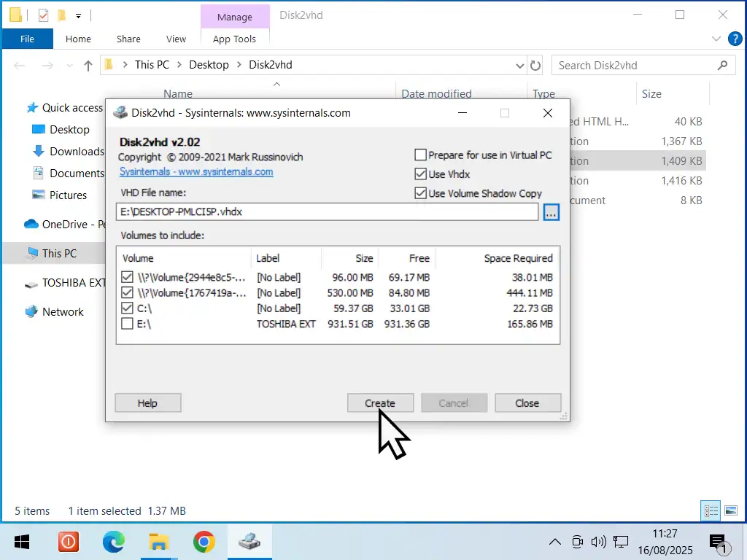
Task: Open the volume control in system tray
Action: 598,542
